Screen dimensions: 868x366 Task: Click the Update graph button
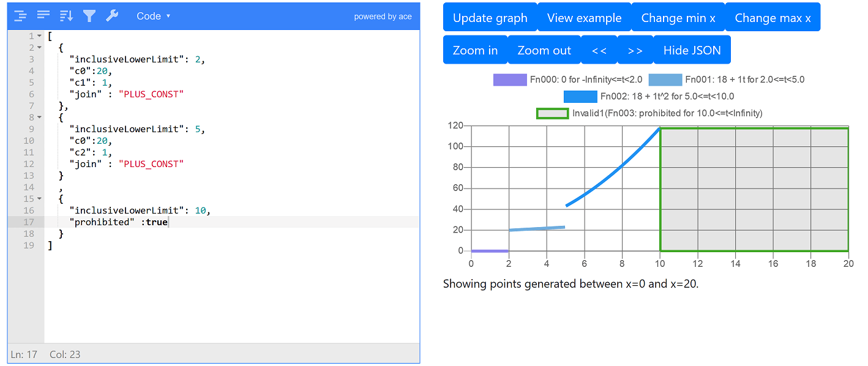pos(490,18)
